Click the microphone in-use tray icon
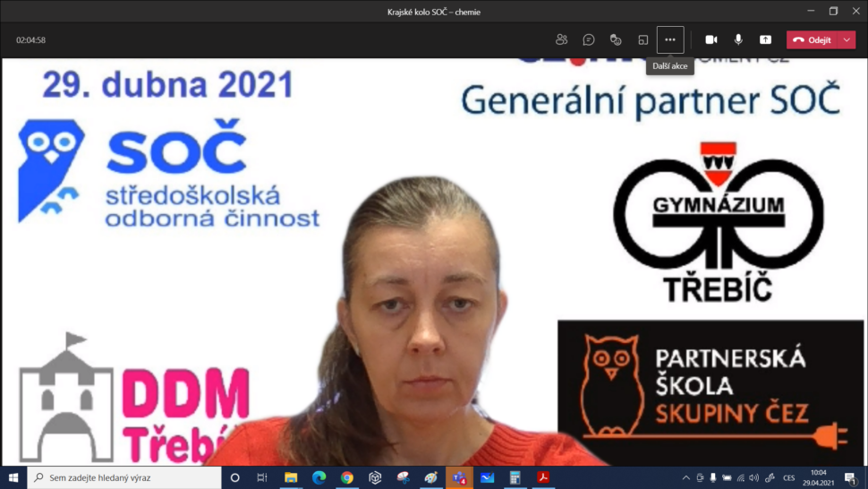Image resolution: width=868 pixels, height=489 pixels. (x=713, y=477)
